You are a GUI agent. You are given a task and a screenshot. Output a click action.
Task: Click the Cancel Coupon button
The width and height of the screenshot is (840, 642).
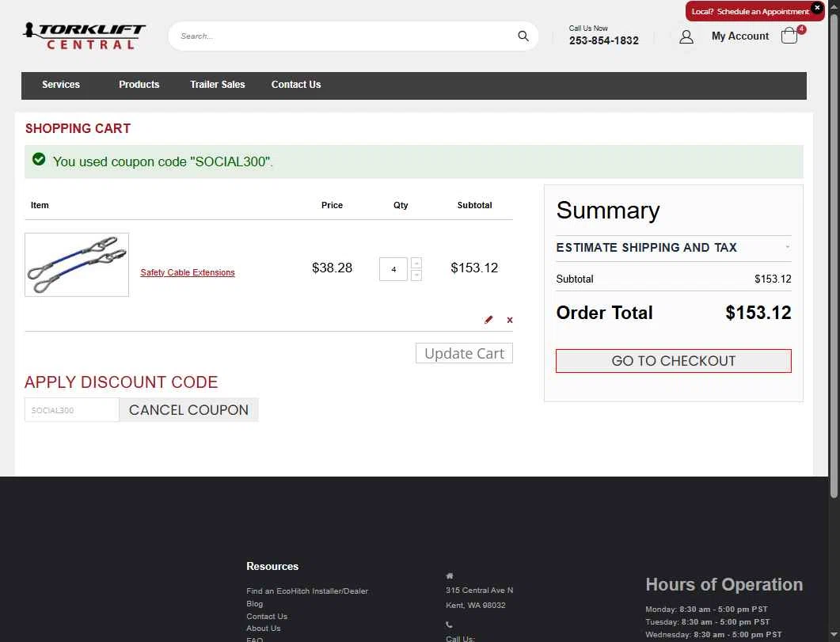coord(188,410)
